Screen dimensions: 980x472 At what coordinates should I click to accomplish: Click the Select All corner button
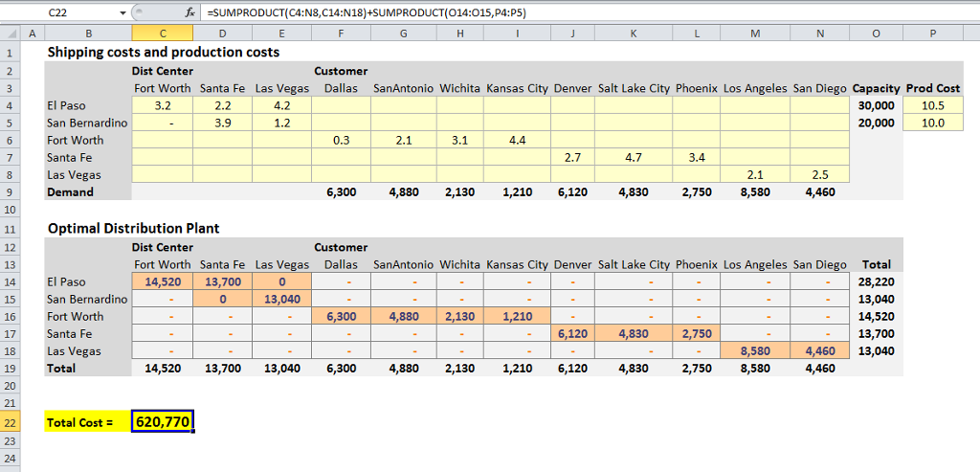(x=10, y=34)
